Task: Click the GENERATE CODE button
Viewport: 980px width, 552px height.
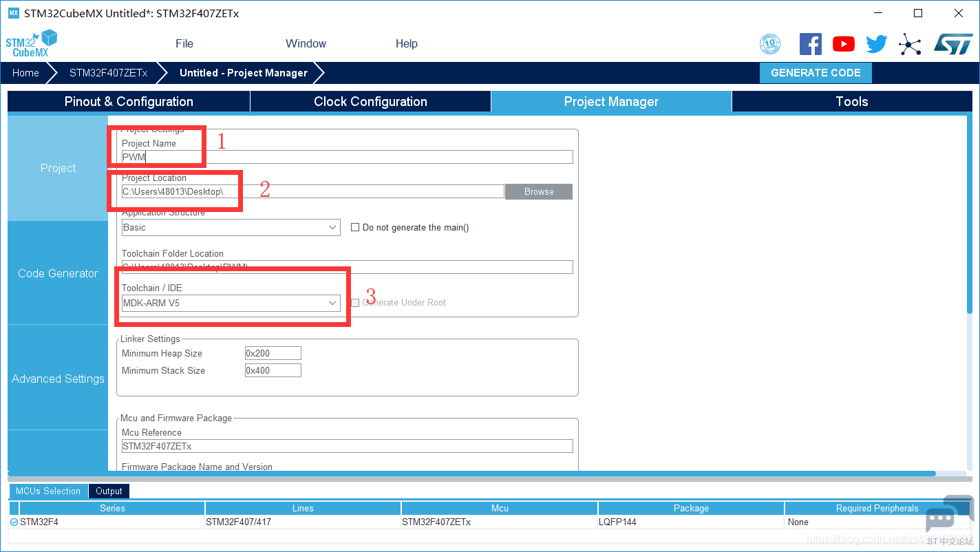Action: (x=816, y=73)
